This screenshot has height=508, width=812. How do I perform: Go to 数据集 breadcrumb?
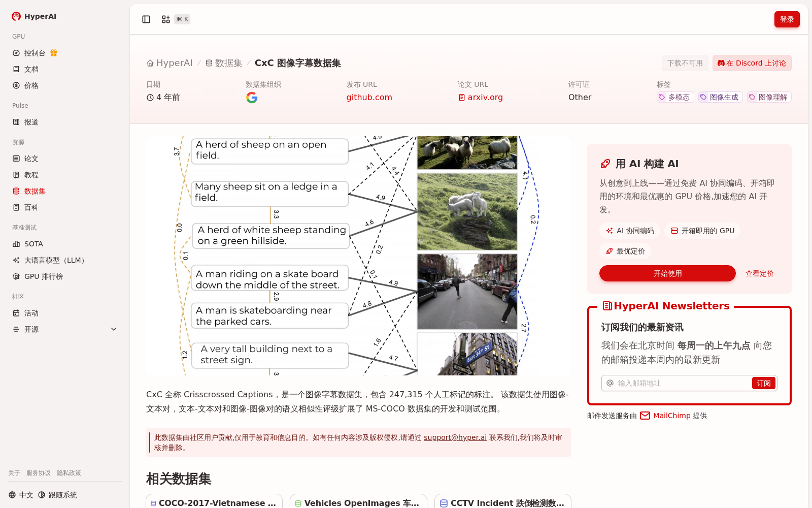[224, 63]
